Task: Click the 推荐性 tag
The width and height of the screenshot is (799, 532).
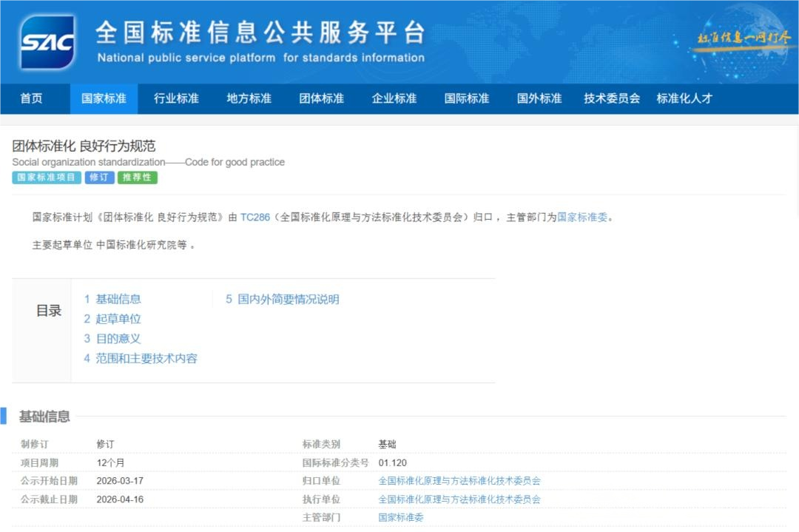Action: coord(137,178)
